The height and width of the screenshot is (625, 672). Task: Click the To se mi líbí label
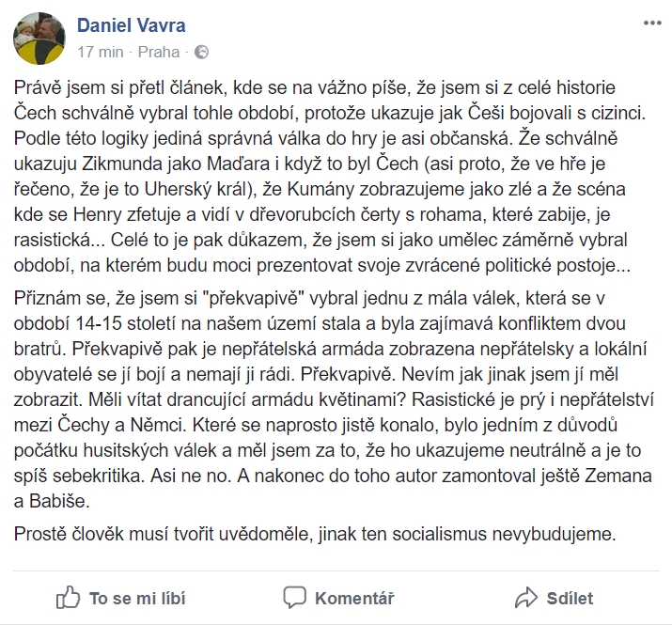pos(137,599)
